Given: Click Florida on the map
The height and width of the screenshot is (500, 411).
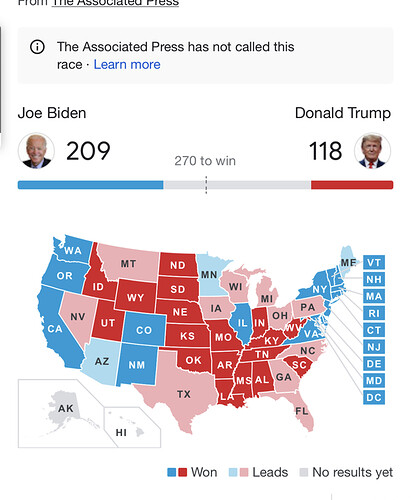Looking at the screenshot, I should click(303, 412).
